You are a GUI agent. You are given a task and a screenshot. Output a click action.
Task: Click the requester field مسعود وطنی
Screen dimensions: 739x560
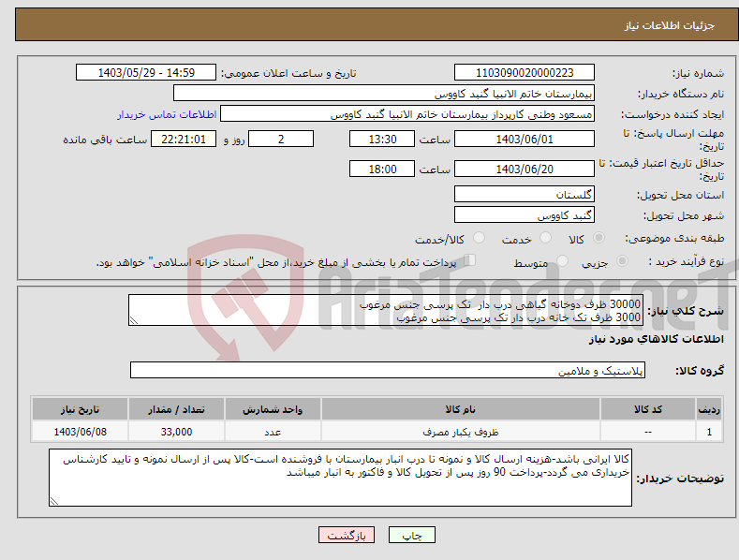(407, 114)
